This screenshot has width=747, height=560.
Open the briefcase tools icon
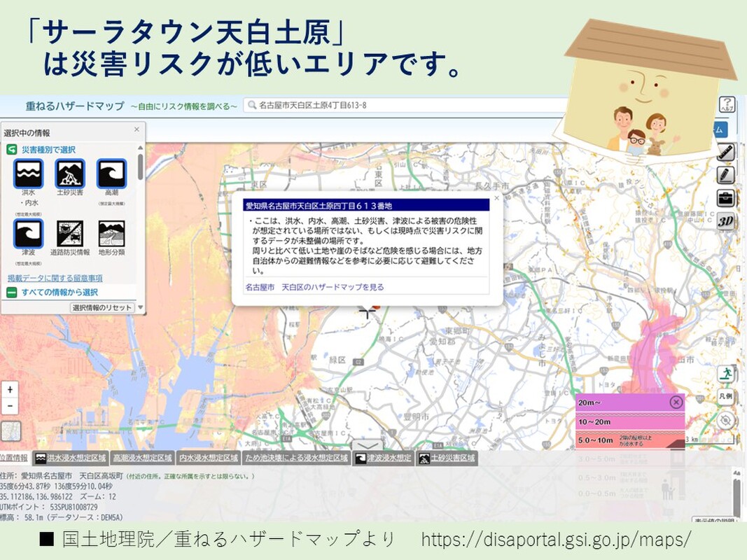tap(726, 198)
